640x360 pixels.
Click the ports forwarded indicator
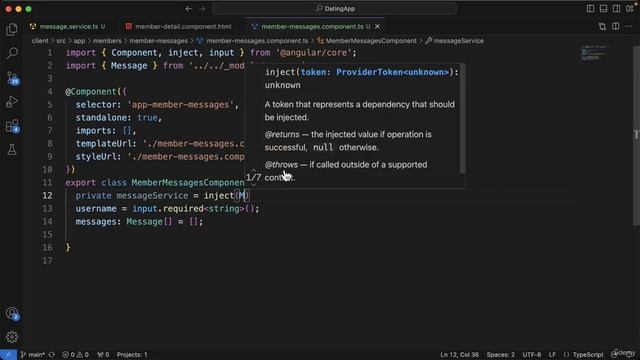[103, 355]
